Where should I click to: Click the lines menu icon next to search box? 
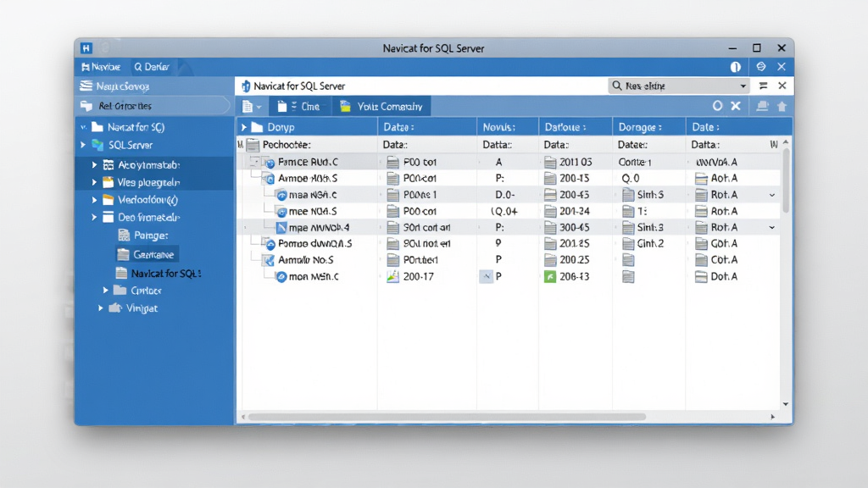click(x=764, y=86)
